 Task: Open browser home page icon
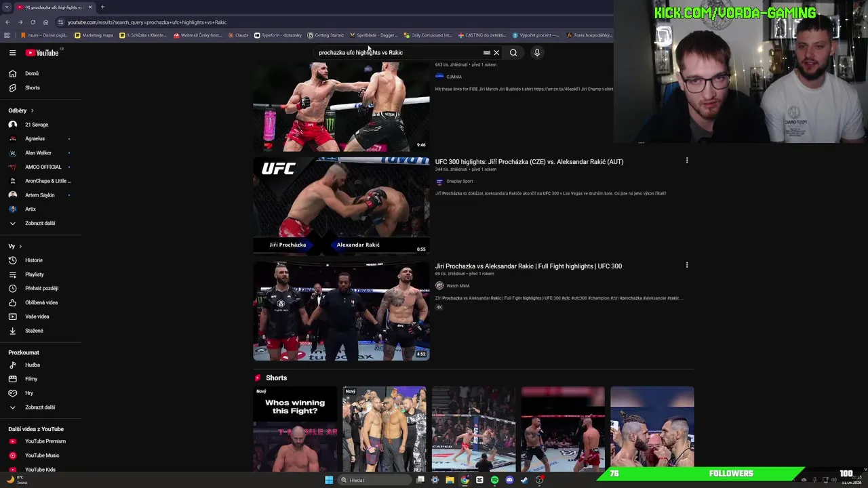45,22
